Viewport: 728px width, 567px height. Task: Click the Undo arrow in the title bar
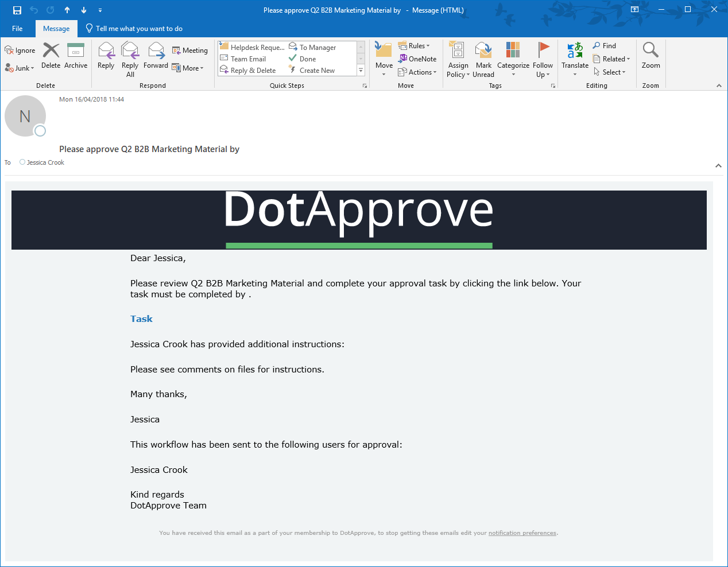(x=34, y=10)
